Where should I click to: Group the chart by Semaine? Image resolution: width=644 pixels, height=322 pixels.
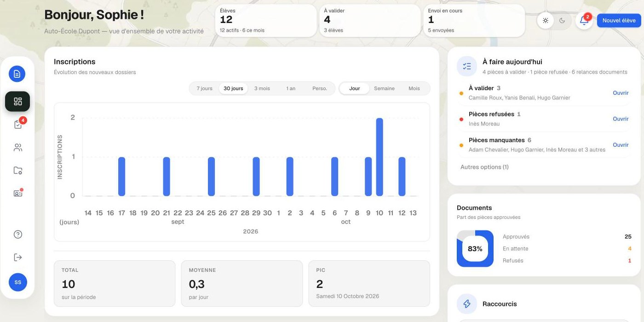pos(385,89)
